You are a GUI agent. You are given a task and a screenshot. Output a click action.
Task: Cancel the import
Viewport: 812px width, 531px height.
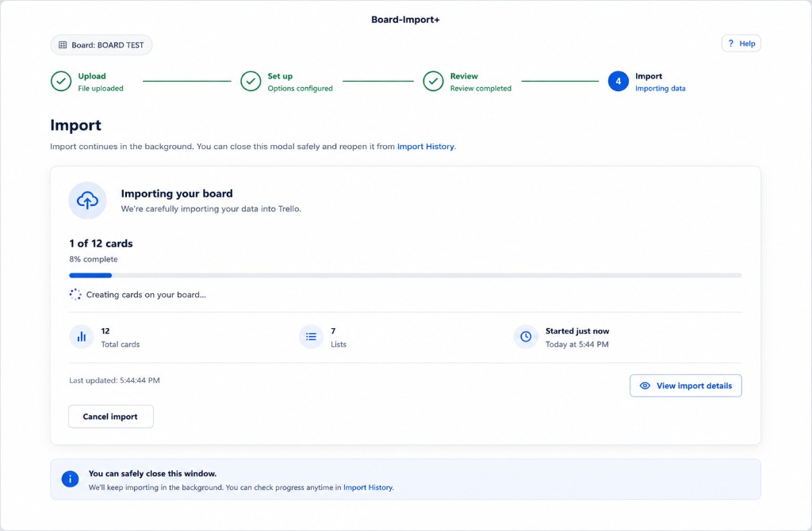[x=111, y=417]
